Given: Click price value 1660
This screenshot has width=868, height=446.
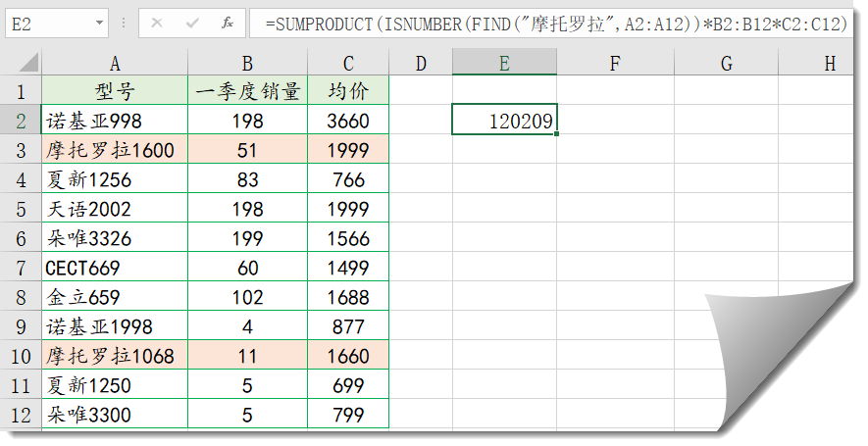Looking at the screenshot, I should 348,355.
